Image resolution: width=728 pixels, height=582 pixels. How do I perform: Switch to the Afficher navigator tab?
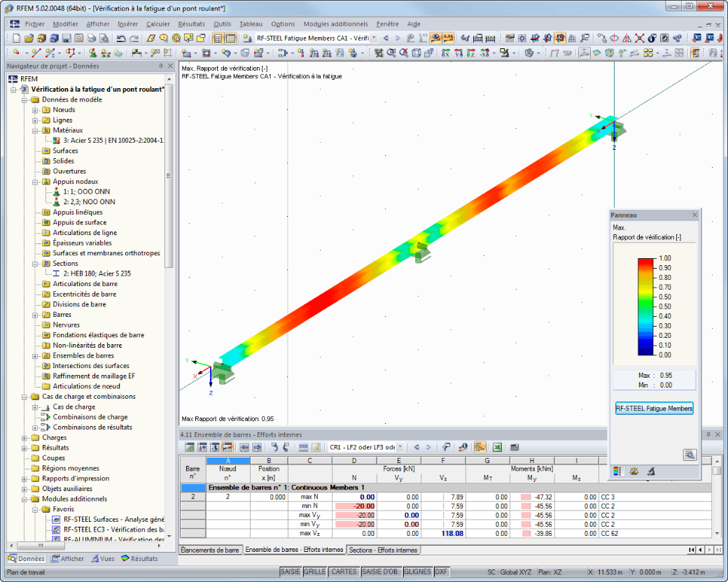click(68, 559)
